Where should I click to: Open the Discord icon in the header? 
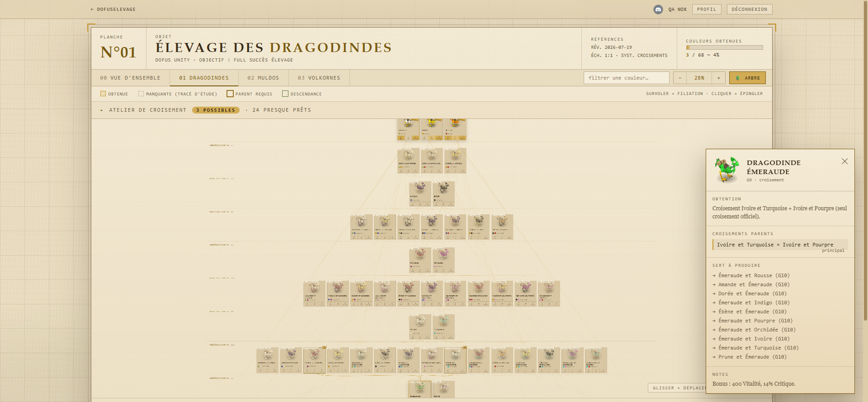pyautogui.click(x=658, y=9)
